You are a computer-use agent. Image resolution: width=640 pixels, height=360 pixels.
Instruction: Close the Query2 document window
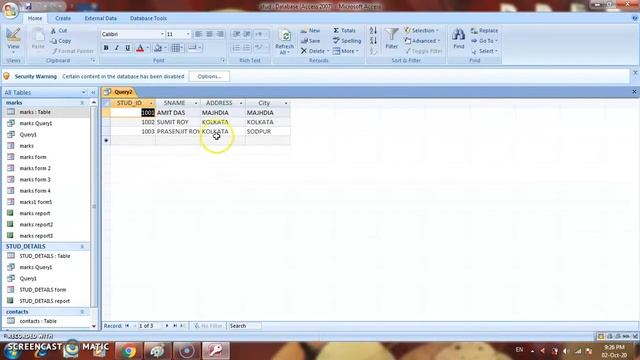click(634, 92)
